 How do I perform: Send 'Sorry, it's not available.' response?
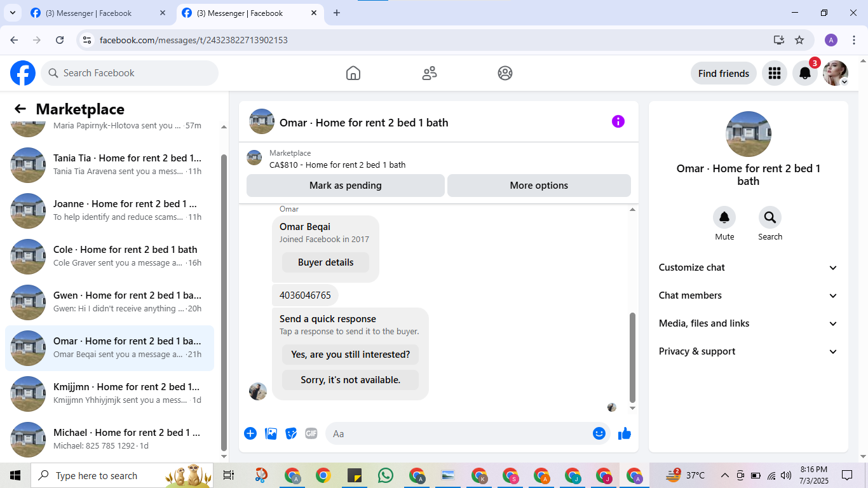pos(350,380)
